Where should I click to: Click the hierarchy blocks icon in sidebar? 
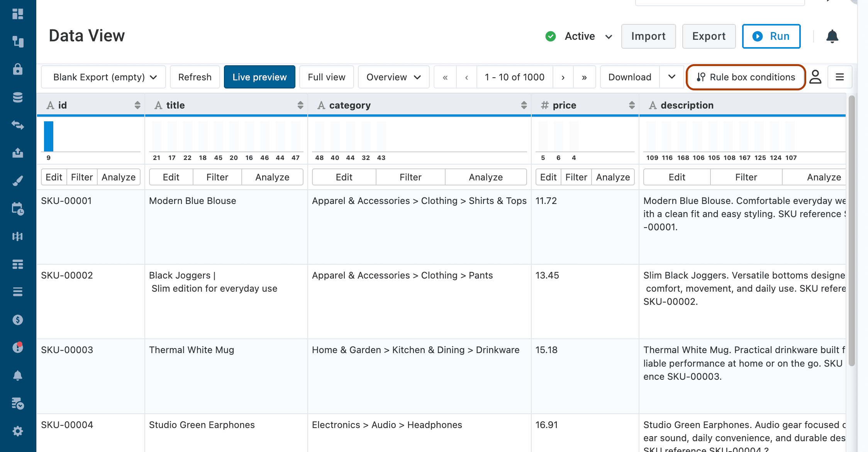click(18, 41)
